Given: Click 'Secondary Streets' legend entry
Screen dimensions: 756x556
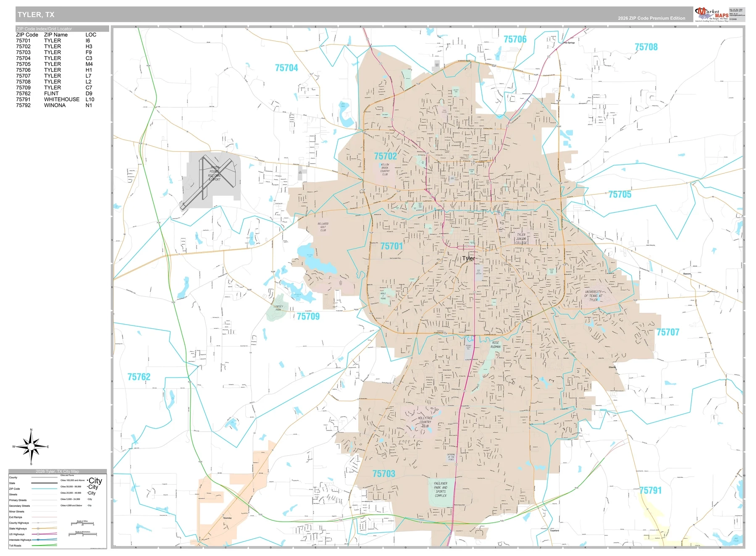Looking at the screenshot, I should [x=19, y=506].
